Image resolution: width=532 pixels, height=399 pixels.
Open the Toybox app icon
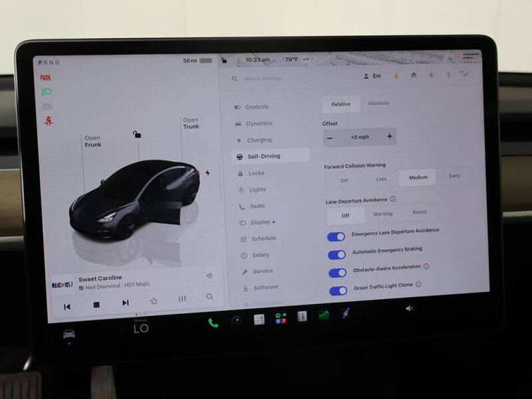(281, 319)
